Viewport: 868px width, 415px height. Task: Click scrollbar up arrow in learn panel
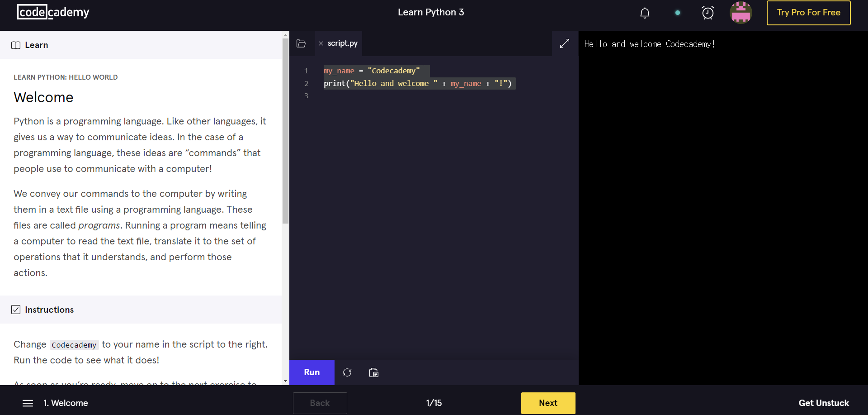285,34
